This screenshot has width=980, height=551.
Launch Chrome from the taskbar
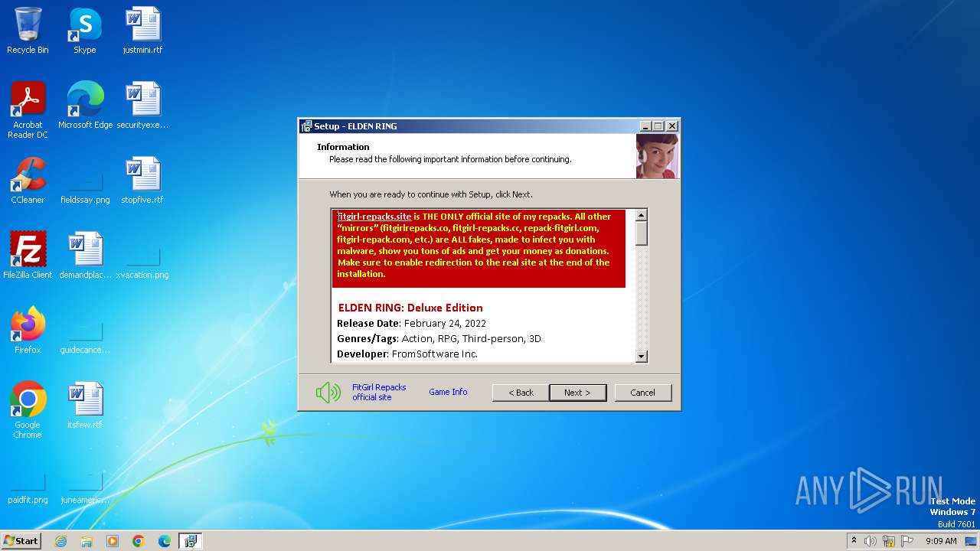(139, 541)
